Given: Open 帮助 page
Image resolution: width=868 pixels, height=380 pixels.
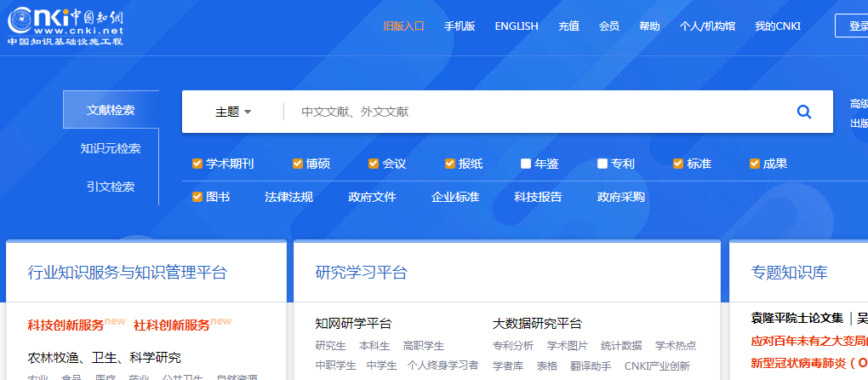Looking at the screenshot, I should click(x=649, y=26).
